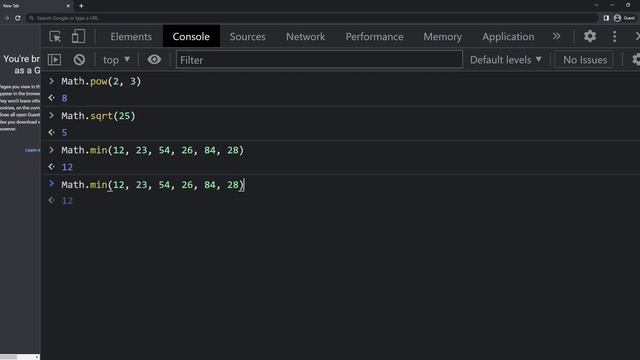Open the Default levels dropdown
This screenshot has width=640, height=360.
[506, 60]
